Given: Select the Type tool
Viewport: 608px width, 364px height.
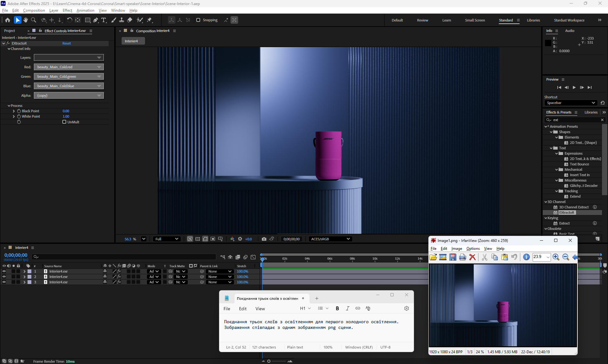Looking at the screenshot, I should [x=104, y=20].
